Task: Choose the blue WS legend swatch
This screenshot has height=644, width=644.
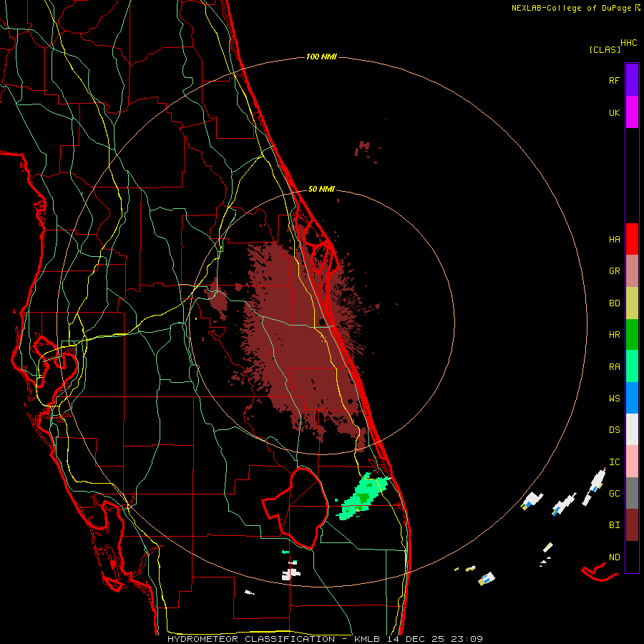Action: (632, 398)
